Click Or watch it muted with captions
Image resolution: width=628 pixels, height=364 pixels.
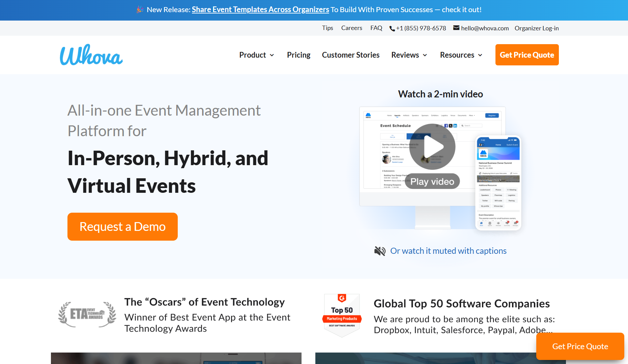coord(448,251)
